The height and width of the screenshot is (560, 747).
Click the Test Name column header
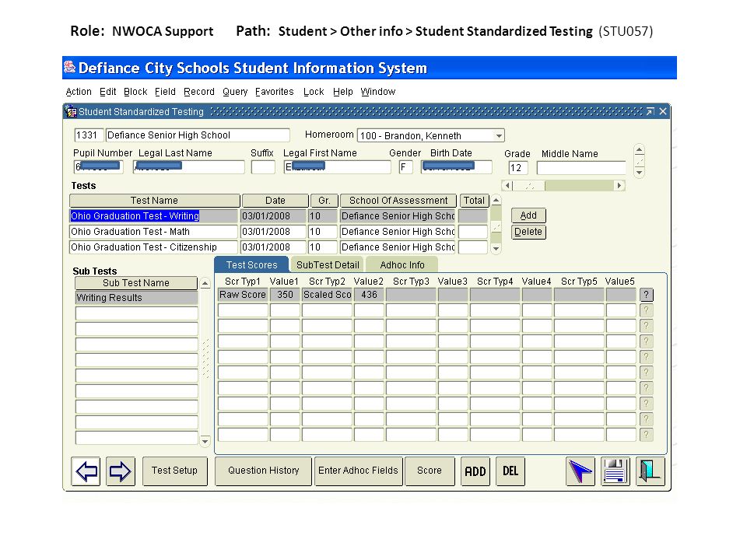click(154, 201)
